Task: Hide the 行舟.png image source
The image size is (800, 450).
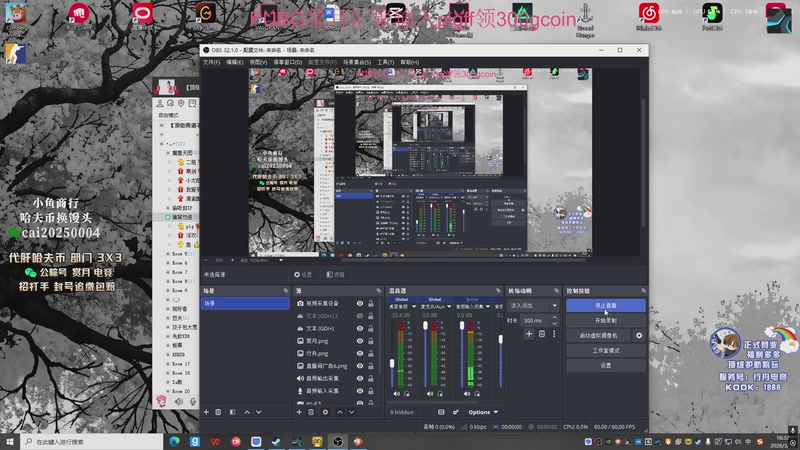Action: coord(360,353)
